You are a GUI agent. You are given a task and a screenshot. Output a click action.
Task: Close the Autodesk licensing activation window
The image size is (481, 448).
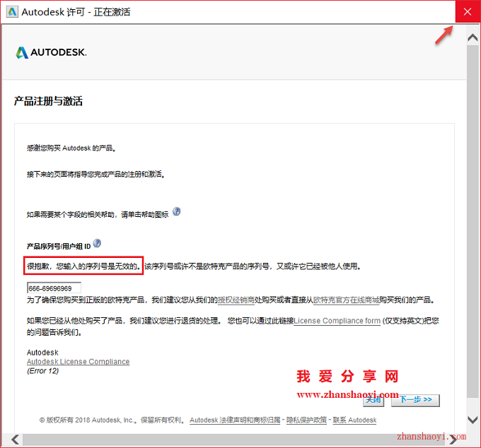point(468,11)
